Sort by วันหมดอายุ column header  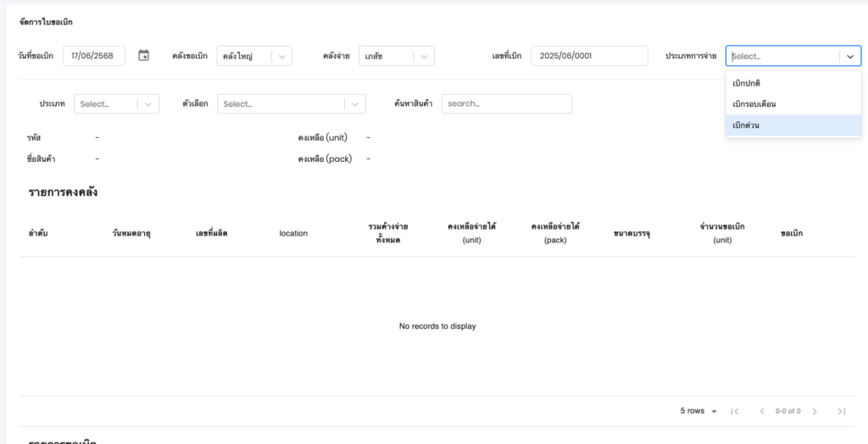[x=131, y=233]
